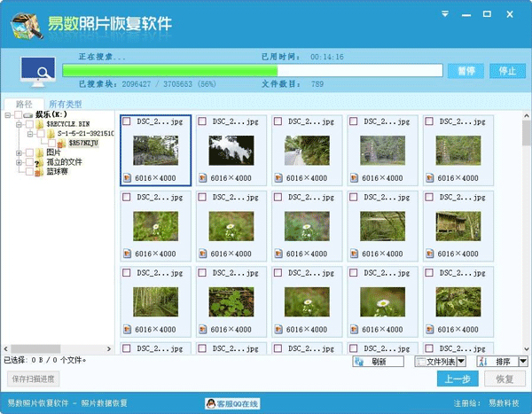532x414 pixels.
Task: Check the first DSC photo's checkbox
Action: point(128,121)
